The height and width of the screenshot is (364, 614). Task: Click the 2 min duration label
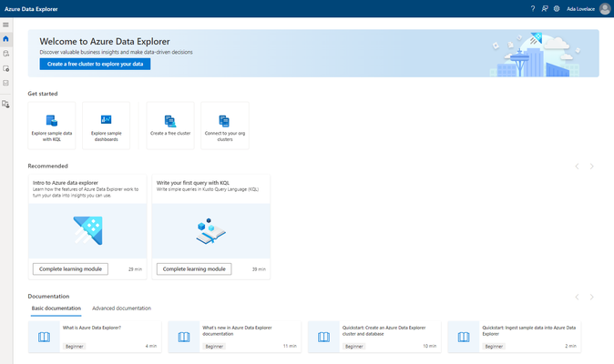(x=570, y=346)
